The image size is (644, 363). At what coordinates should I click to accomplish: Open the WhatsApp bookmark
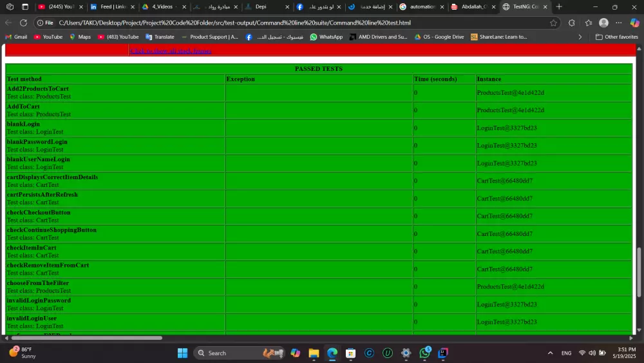(327, 37)
